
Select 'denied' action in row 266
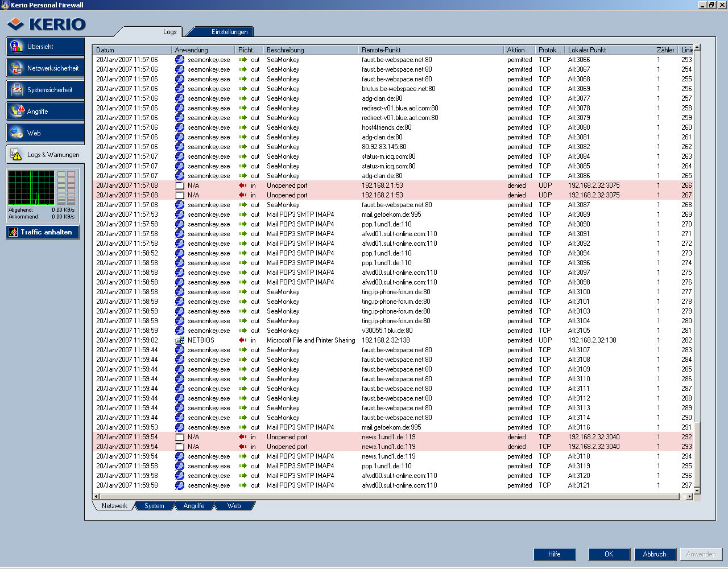point(516,185)
